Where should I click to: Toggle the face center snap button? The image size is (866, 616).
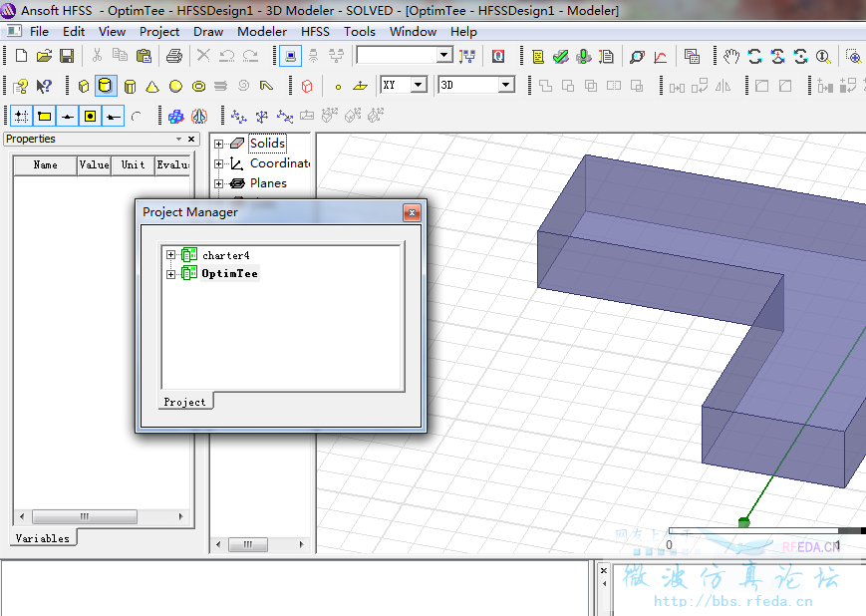(90, 116)
